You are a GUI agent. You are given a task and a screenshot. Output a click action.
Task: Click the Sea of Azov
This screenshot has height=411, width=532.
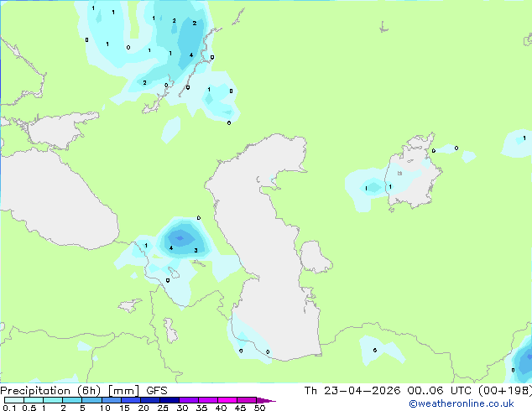coord(61,129)
